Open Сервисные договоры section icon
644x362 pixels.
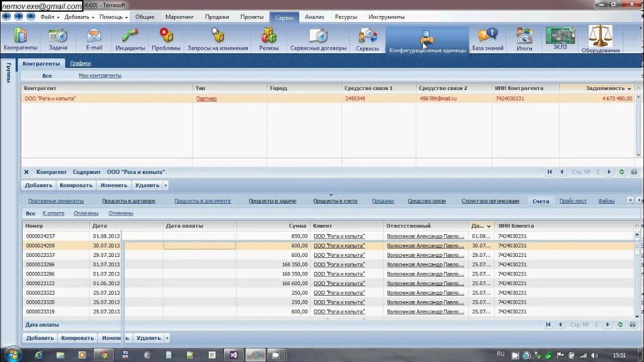[x=318, y=39]
